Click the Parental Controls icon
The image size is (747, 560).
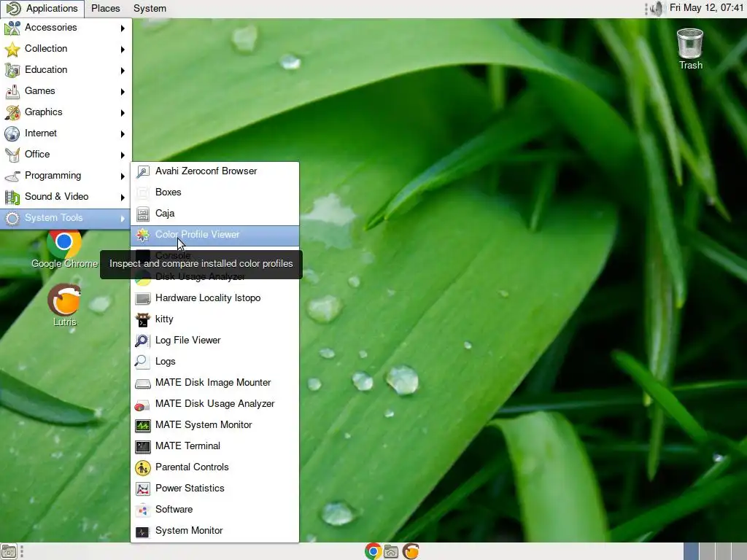coord(142,467)
